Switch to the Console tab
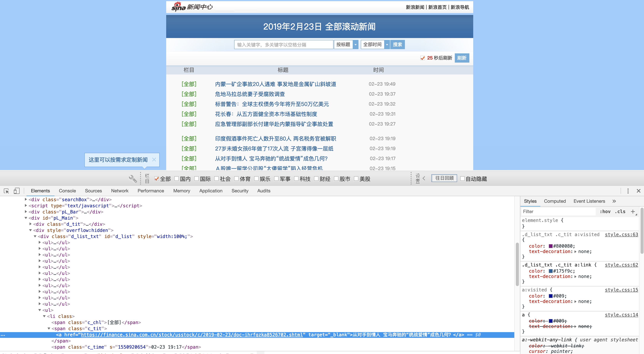Viewport: 644px width, 354px height. pos(67,191)
